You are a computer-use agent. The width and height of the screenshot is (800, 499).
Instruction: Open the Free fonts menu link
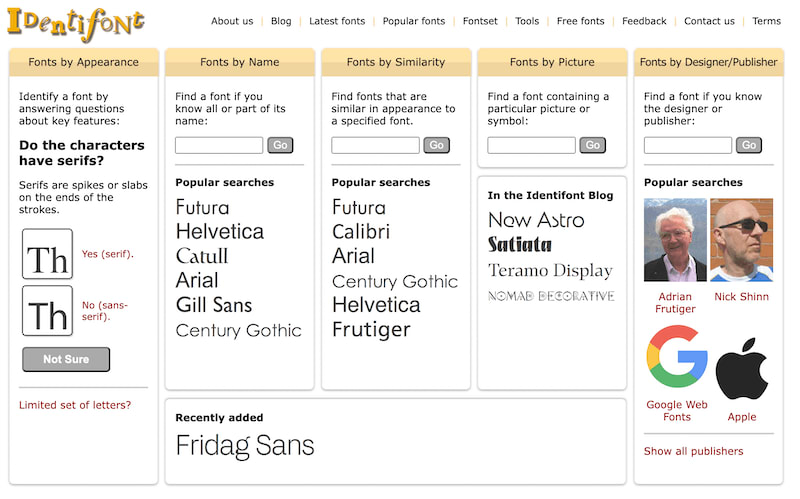[x=580, y=21]
